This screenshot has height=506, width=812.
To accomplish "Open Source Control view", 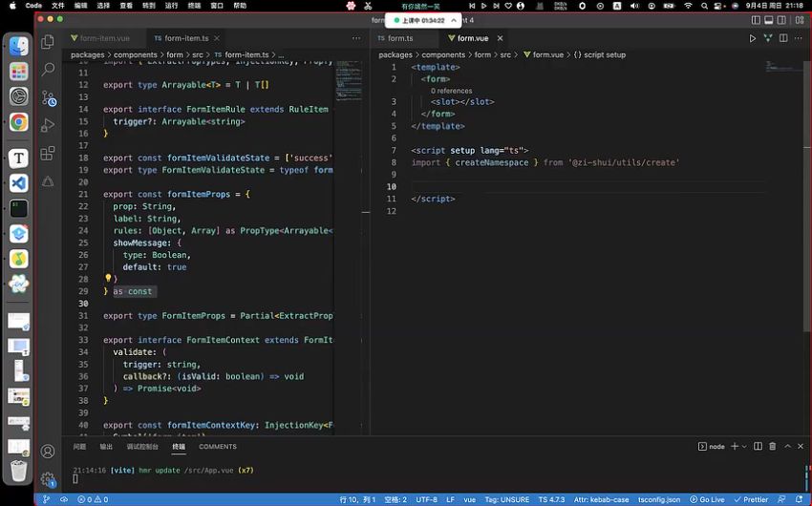I will click(48, 97).
